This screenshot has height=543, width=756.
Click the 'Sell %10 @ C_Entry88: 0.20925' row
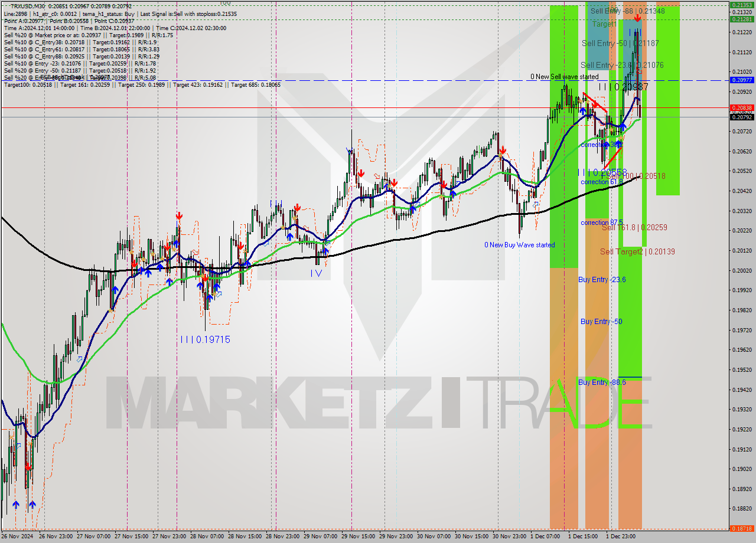click(x=81, y=56)
